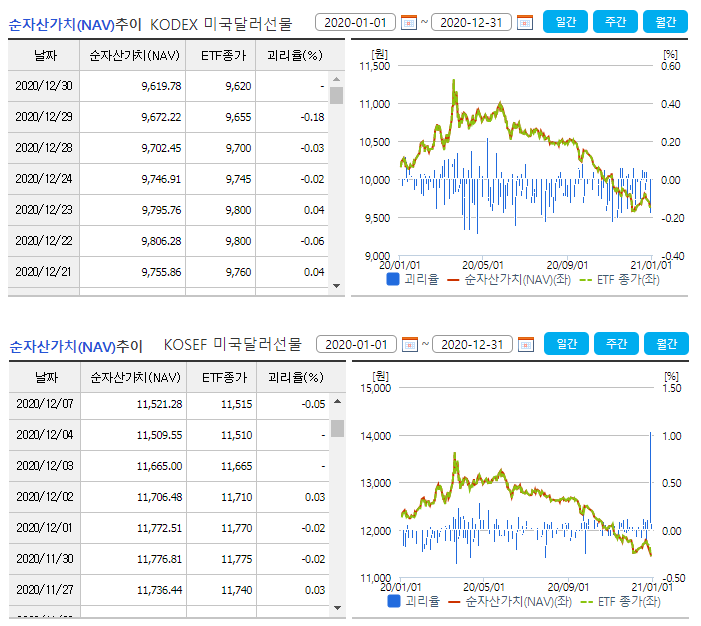Viewport: 701px width, 626px height.
Task: Click KOSEF start date field 2020-01-01
Action: pyautogui.click(x=356, y=344)
